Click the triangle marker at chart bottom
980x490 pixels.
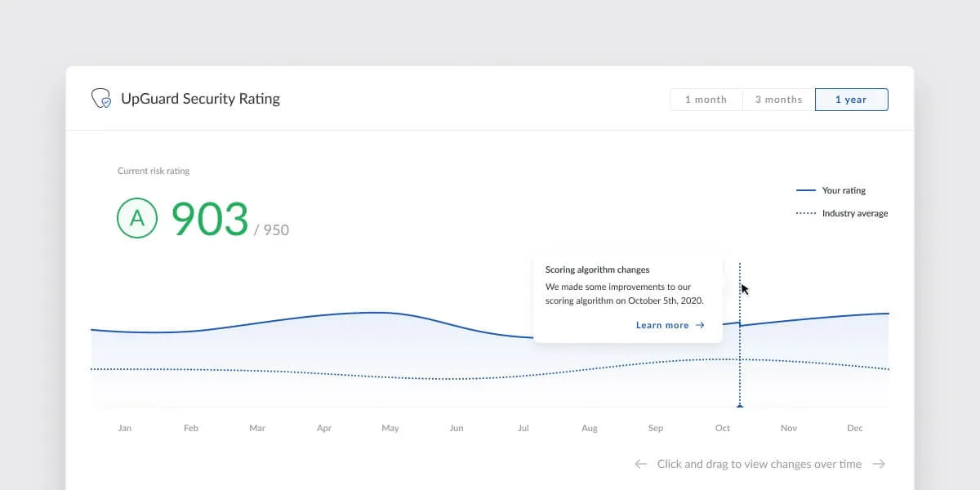coord(740,404)
